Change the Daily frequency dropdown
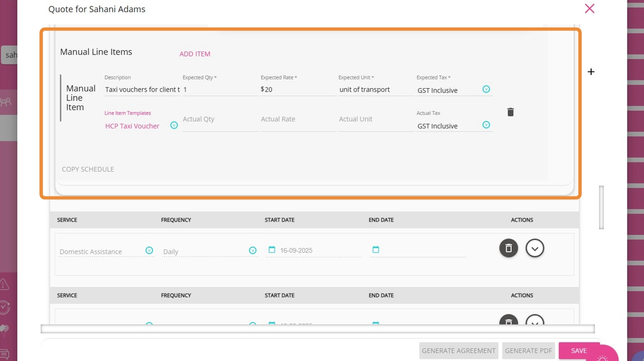Screen dimensions: 644x361 click(x=252, y=250)
